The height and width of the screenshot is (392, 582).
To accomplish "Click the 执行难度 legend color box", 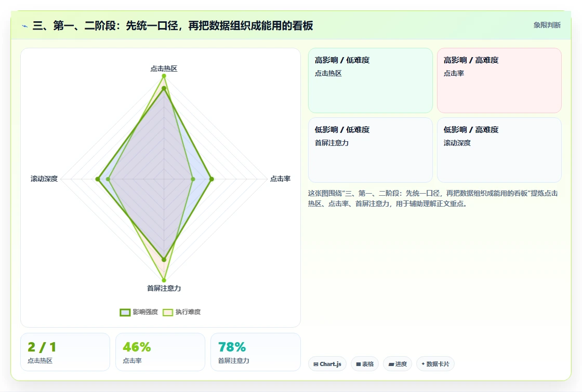I will [168, 312].
